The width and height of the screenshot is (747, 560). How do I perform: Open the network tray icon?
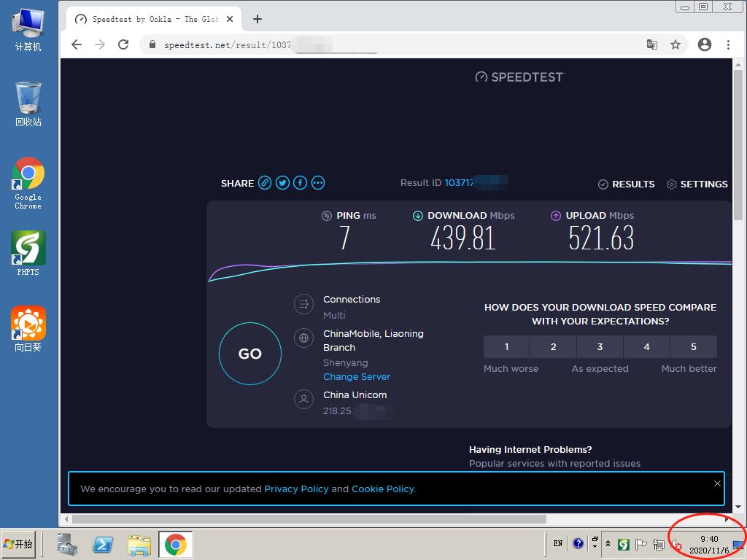(659, 544)
